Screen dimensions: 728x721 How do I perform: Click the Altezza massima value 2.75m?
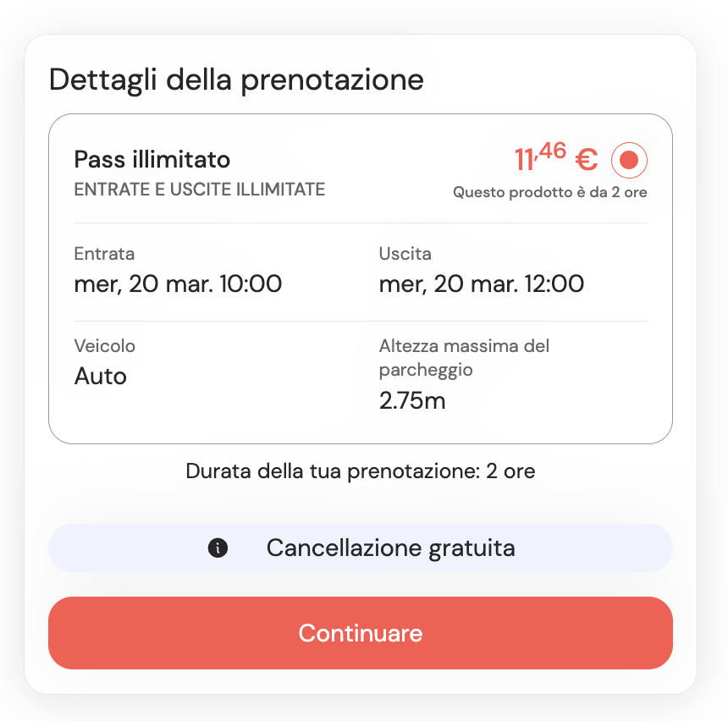[x=411, y=400]
